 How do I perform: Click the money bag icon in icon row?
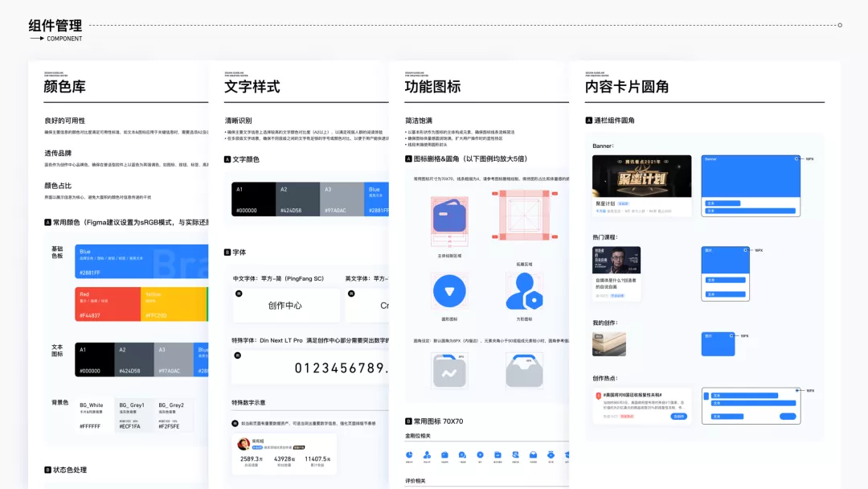pos(551,455)
